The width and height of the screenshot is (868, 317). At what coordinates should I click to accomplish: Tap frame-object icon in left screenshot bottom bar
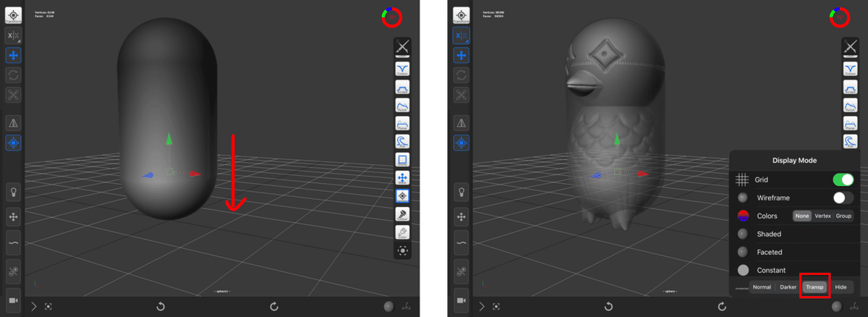tap(48, 307)
